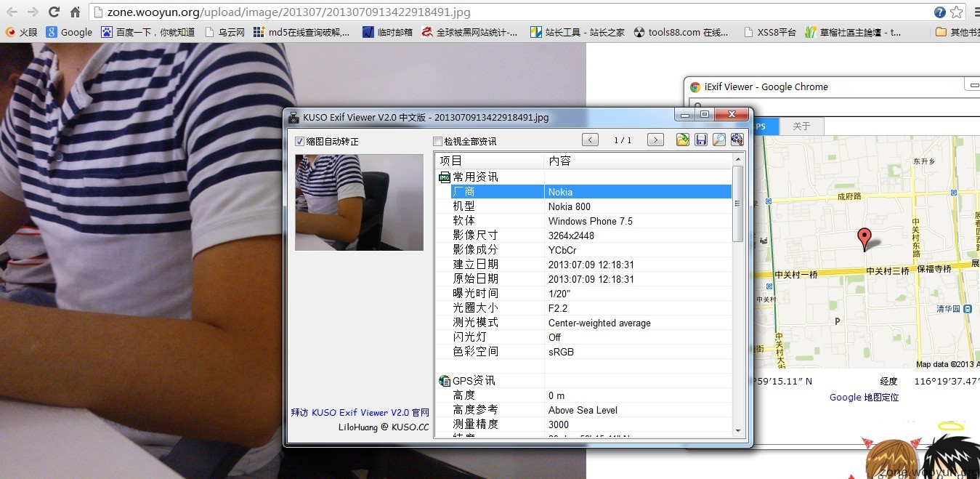Open the 其他书签 bookmarks folder
Image resolution: width=980 pixels, height=479 pixels.
(x=957, y=32)
